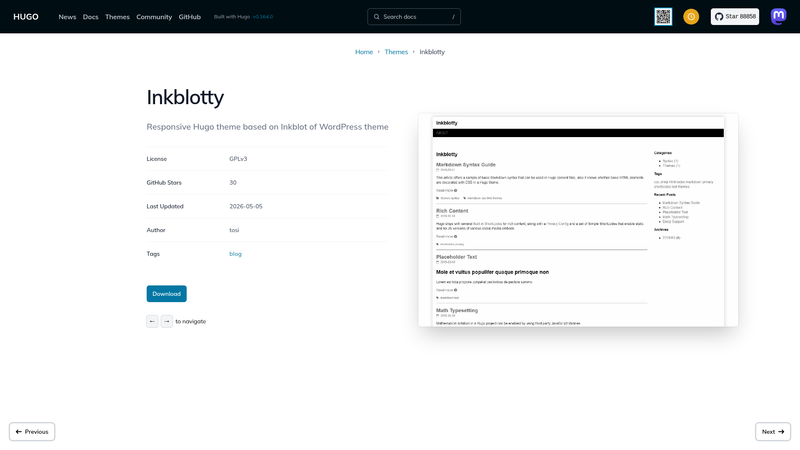
Task: Open the Docs menu item
Action: tap(90, 17)
